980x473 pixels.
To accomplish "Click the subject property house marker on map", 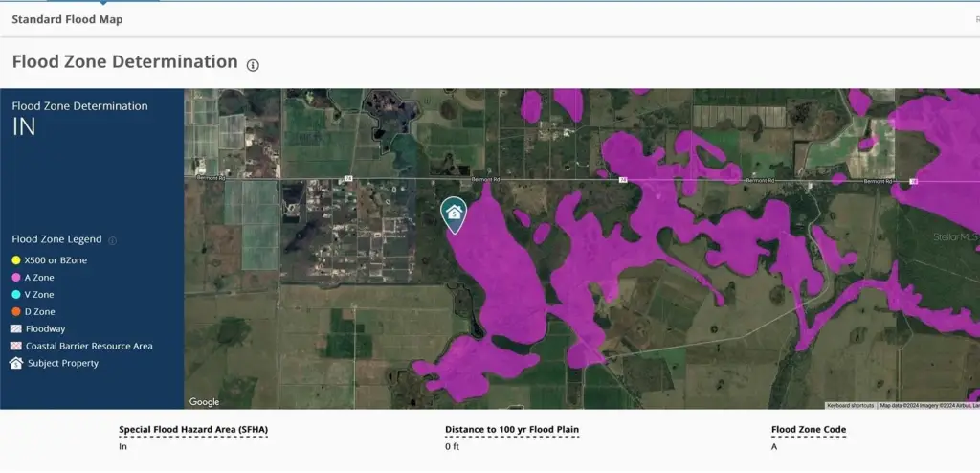I will [454, 213].
